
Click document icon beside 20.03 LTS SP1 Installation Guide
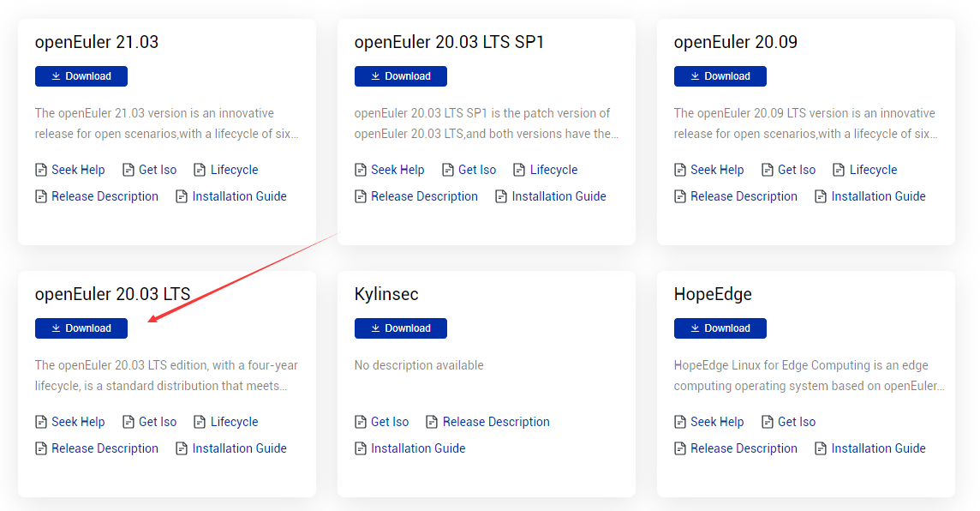click(501, 196)
